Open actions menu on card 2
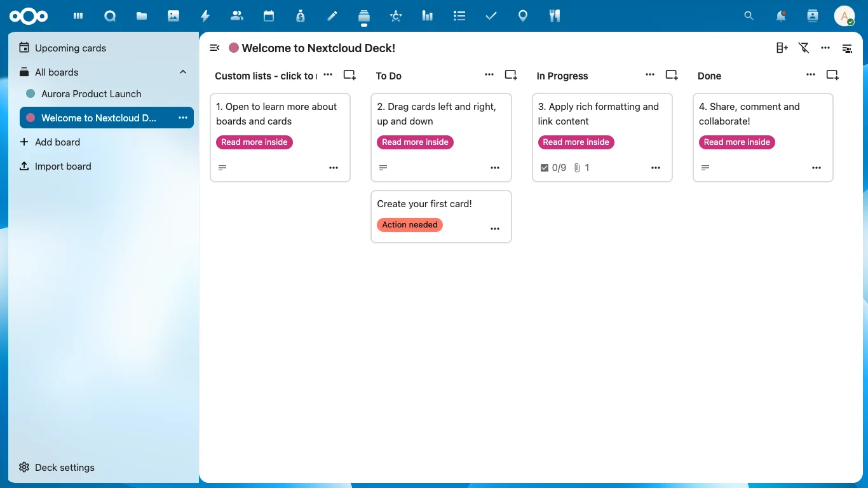This screenshot has height=488, width=868. (x=495, y=168)
